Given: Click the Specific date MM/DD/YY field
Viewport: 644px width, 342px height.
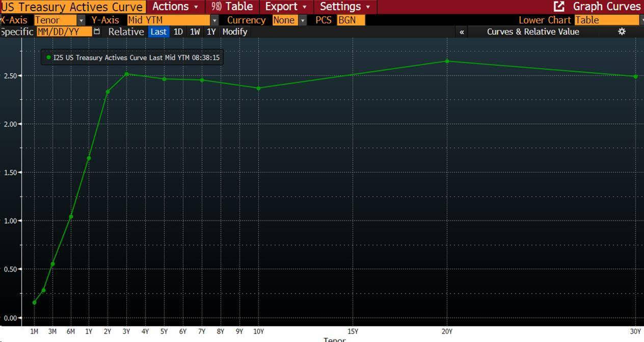Looking at the screenshot, I should click(64, 32).
